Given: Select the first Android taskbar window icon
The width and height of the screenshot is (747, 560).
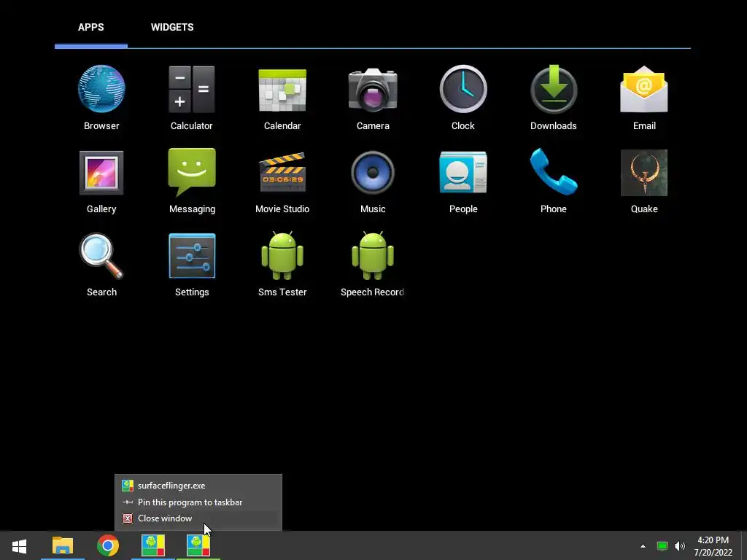Looking at the screenshot, I should click(x=153, y=545).
